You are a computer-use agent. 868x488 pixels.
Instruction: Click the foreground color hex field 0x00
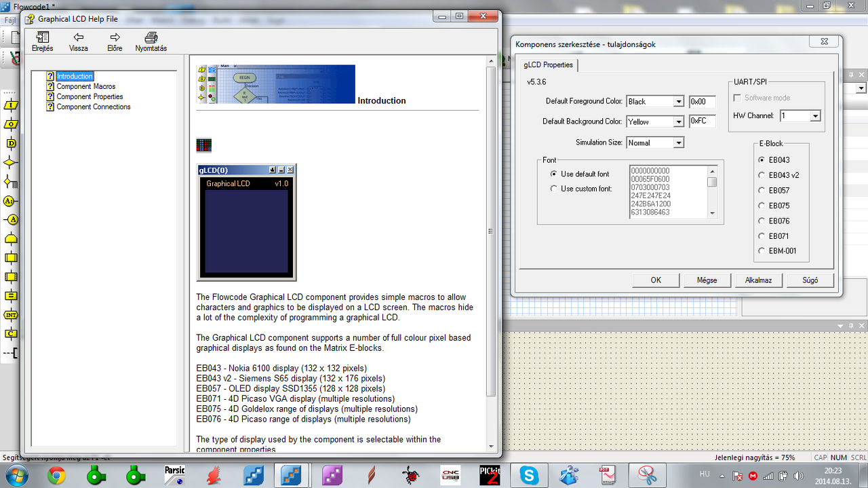click(702, 102)
